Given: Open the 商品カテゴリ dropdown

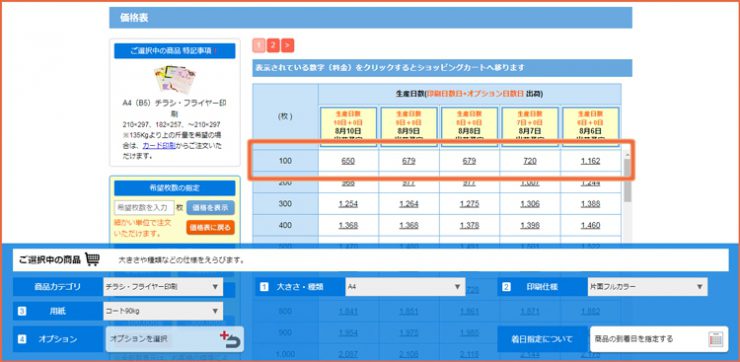Looking at the screenshot, I should [x=163, y=286].
